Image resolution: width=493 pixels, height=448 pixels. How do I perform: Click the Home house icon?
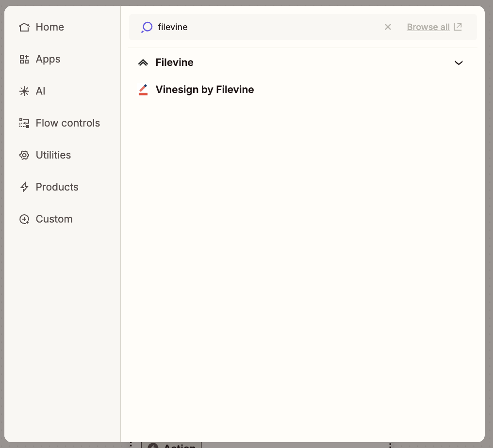pos(24,27)
